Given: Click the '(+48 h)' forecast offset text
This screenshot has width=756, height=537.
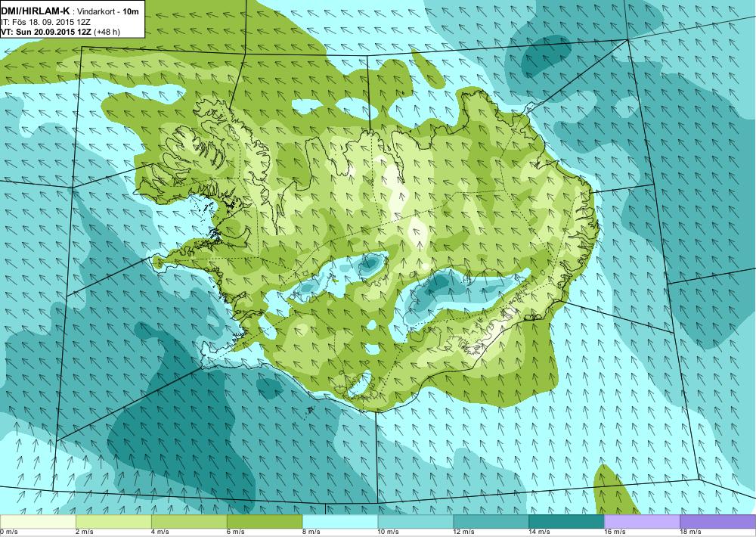Looking at the screenshot, I should coord(107,32).
